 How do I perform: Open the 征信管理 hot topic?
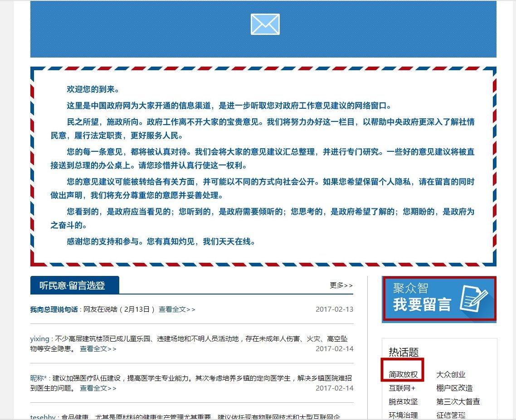pos(451,415)
